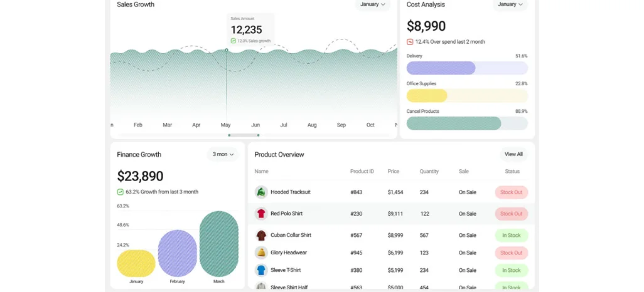The image size is (644, 292).
Task: Click the $5,199 price cell
Action: [395, 270]
